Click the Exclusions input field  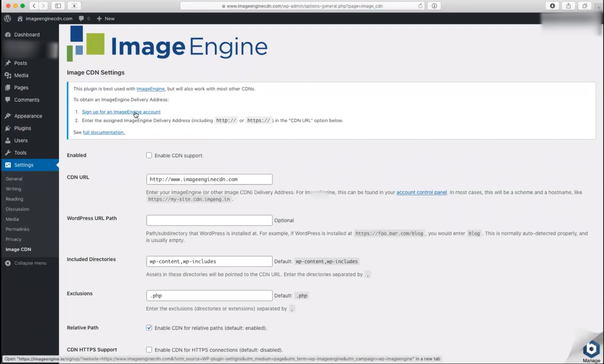click(x=209, y=295)
